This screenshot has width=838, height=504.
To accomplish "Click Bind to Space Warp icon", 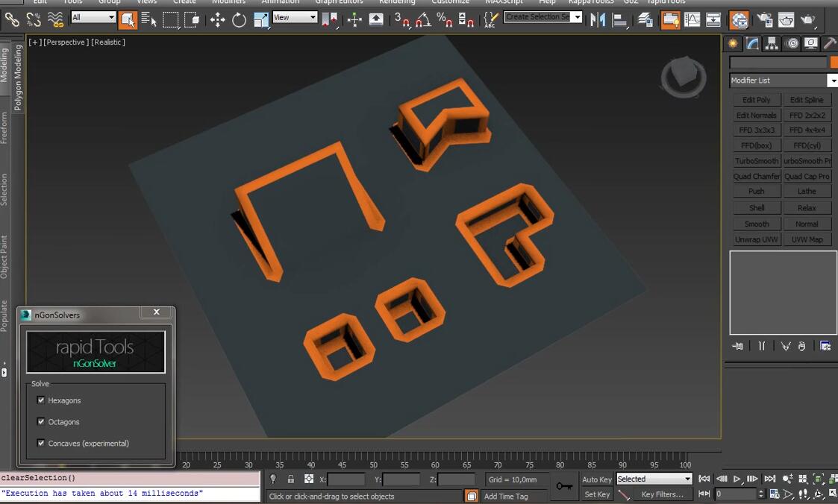I will click(55, 20).
